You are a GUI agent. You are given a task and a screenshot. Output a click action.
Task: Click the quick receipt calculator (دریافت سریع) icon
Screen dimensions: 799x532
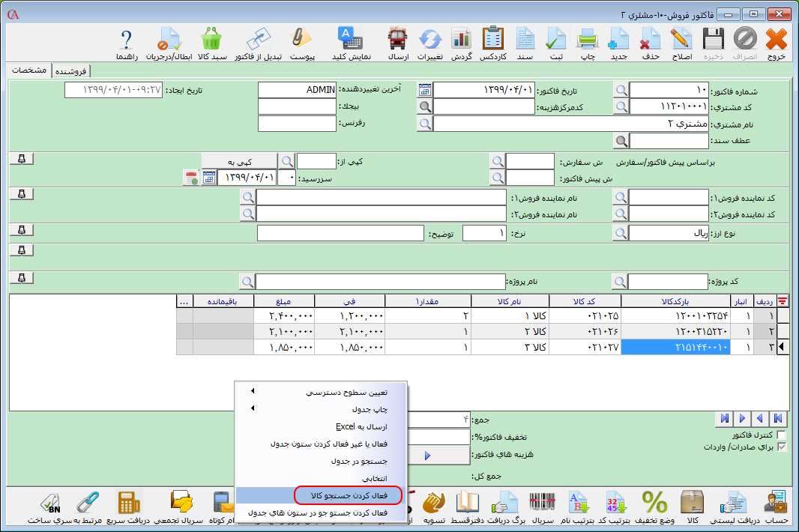pyautogui.click(x=128, y=507)
